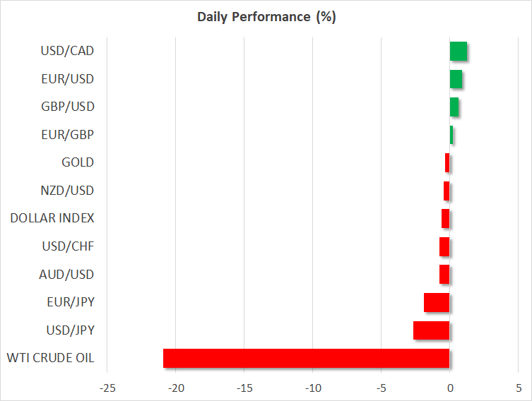Click the USD/CAD category label
Viewport: 532px width, 401px height.
click(67, 51)
